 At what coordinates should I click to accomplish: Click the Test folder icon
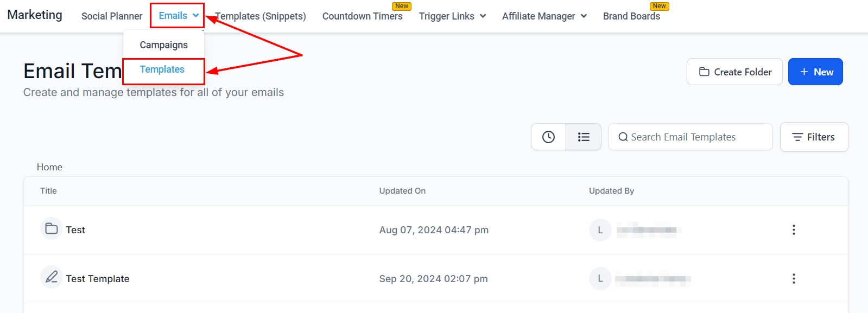tap(52, 229)
